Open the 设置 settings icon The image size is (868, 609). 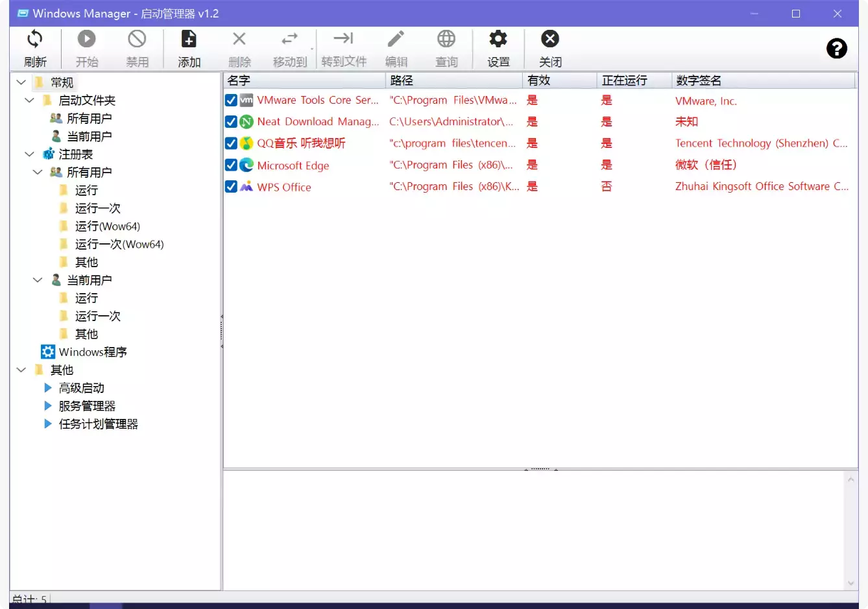pyautogui.click(x=498, y=39)
